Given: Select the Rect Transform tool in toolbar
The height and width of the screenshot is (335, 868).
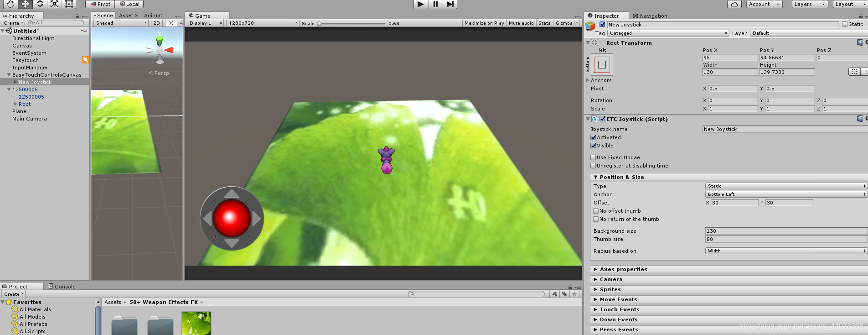Looking at the screenshot, I should pos(69,4).
